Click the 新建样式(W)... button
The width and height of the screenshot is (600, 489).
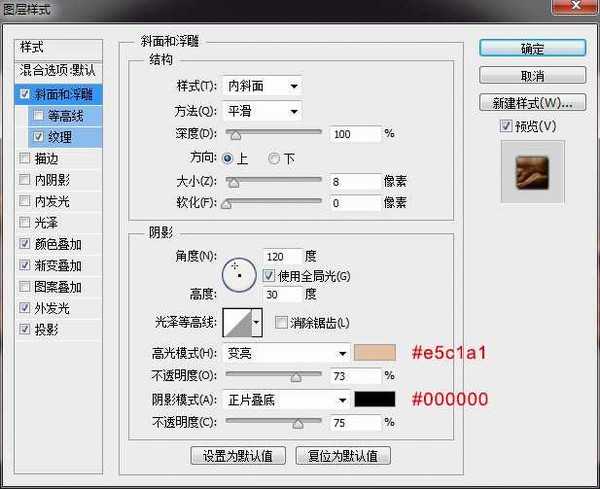532,102
